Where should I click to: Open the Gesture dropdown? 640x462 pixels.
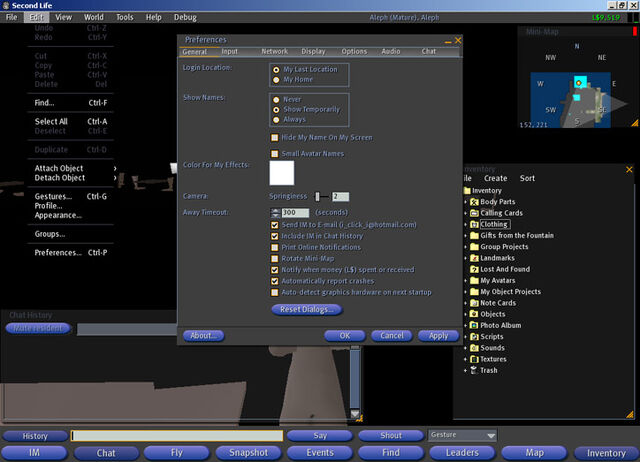(x=462, y=435)
